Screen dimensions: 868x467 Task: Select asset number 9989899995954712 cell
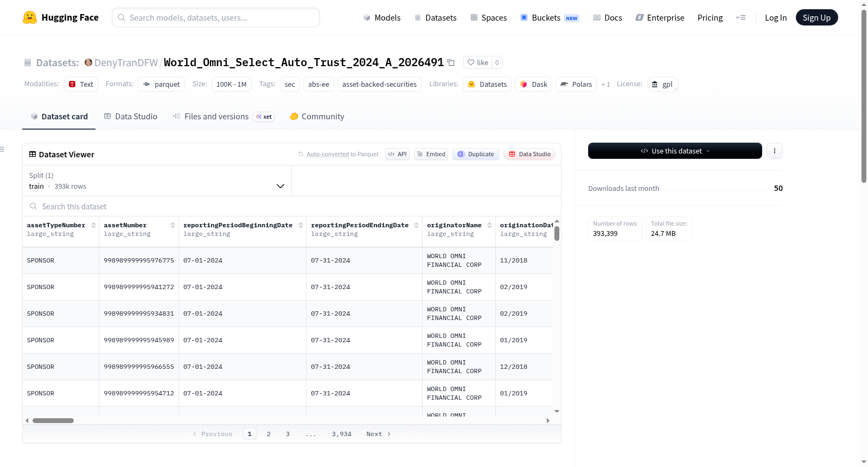(139, 393)
